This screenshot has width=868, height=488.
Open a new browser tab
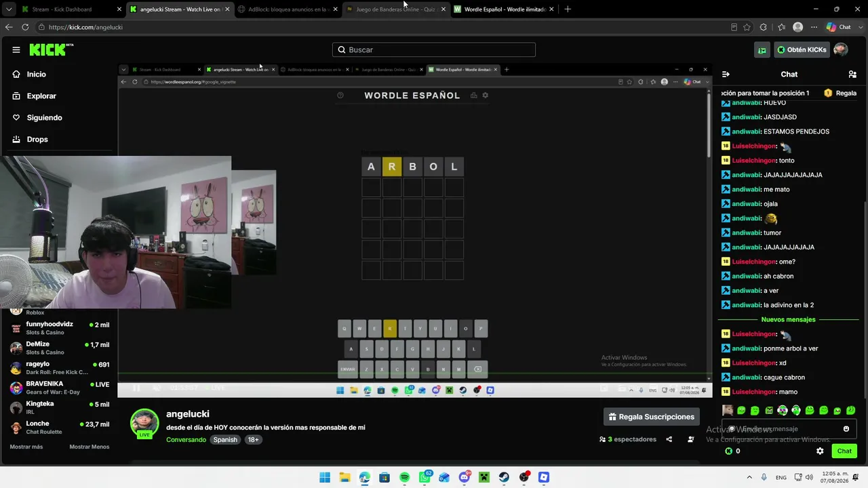(x=568, y=9)
